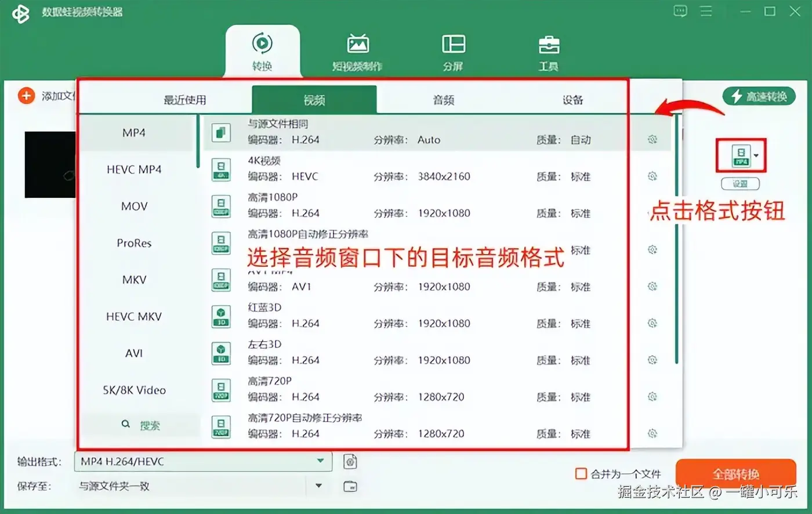Open the hamburger menu in title bar
Viewport: 812px width, 514px height.
[x=706, y=11]
